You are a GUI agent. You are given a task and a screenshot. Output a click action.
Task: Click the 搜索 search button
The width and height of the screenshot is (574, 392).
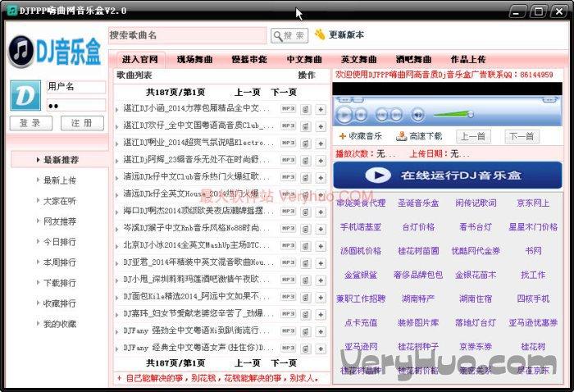tap(289, 35)
